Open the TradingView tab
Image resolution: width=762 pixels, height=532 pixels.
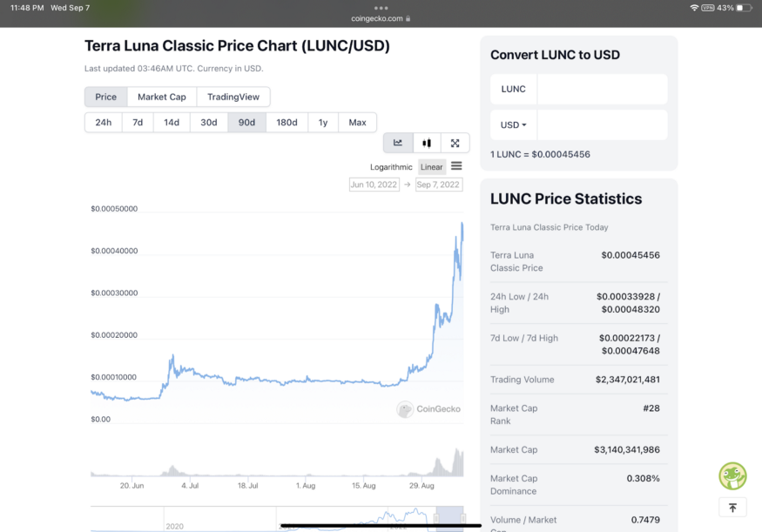tap(233, 97)
